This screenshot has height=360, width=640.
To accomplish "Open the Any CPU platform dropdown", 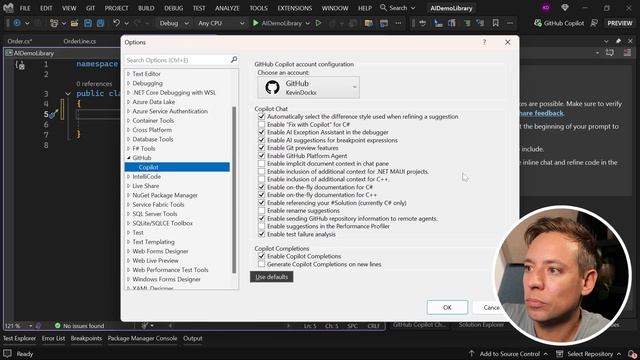I will [221, 23].
